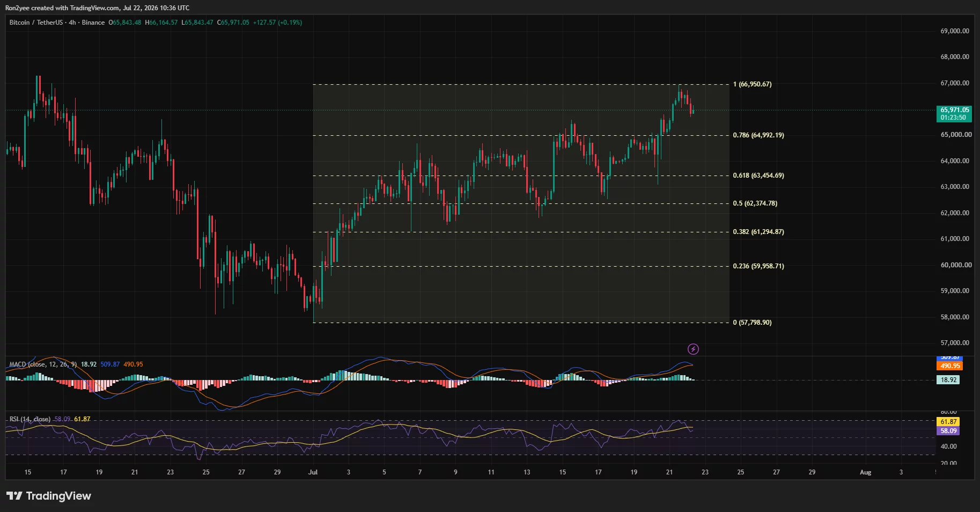The width and height of the screenshot is (980, 512).
Task: Click the Jul date label on time axis
Action: click(313, 472)
